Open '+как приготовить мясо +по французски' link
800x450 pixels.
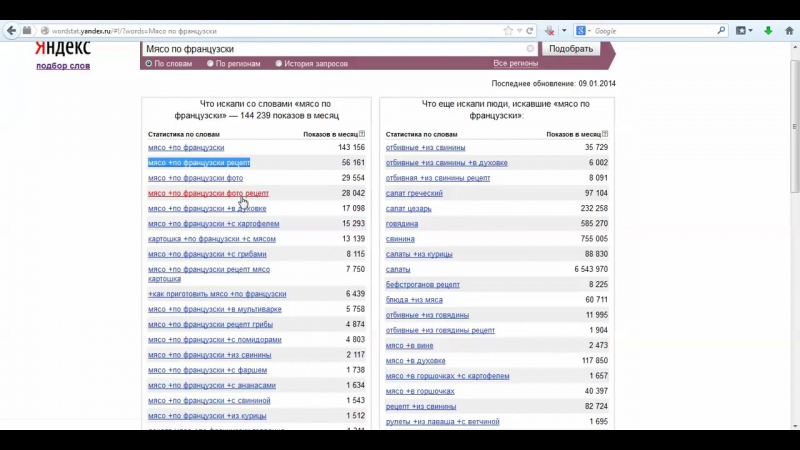(217, 294)
